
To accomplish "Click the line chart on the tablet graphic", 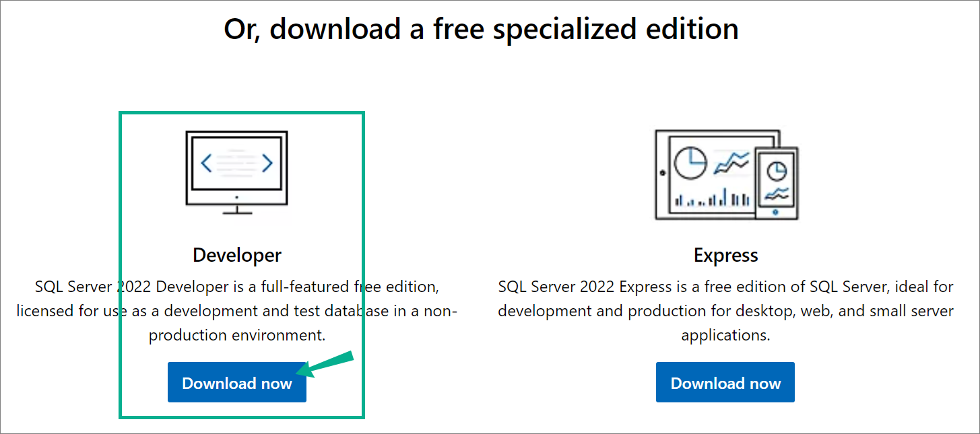I will pos(731,163).
